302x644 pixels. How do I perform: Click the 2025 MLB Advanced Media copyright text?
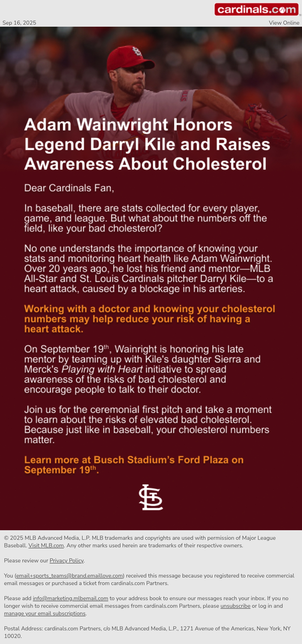140,542
